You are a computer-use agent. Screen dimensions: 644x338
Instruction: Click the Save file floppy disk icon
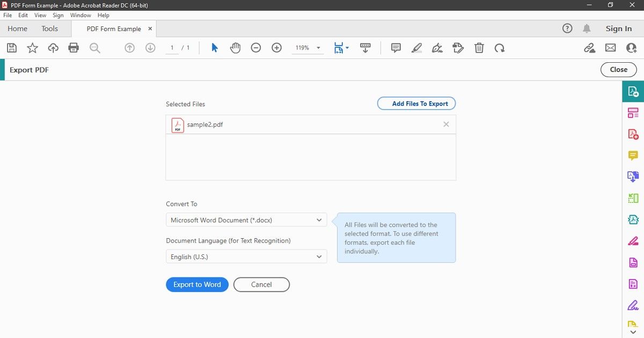12,48
